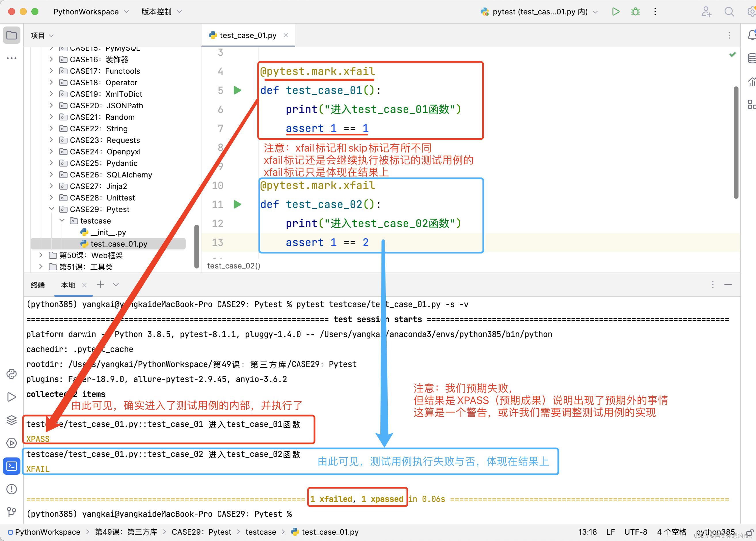Toggle the Project tool window folder icon

pos(12,35)
